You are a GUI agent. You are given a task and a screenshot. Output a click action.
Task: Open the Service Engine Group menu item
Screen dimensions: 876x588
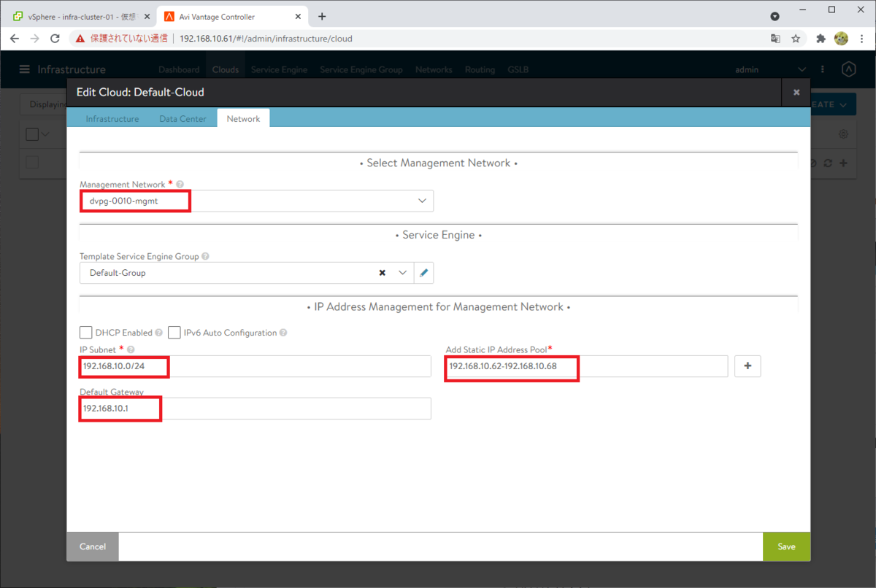point(361,70)
